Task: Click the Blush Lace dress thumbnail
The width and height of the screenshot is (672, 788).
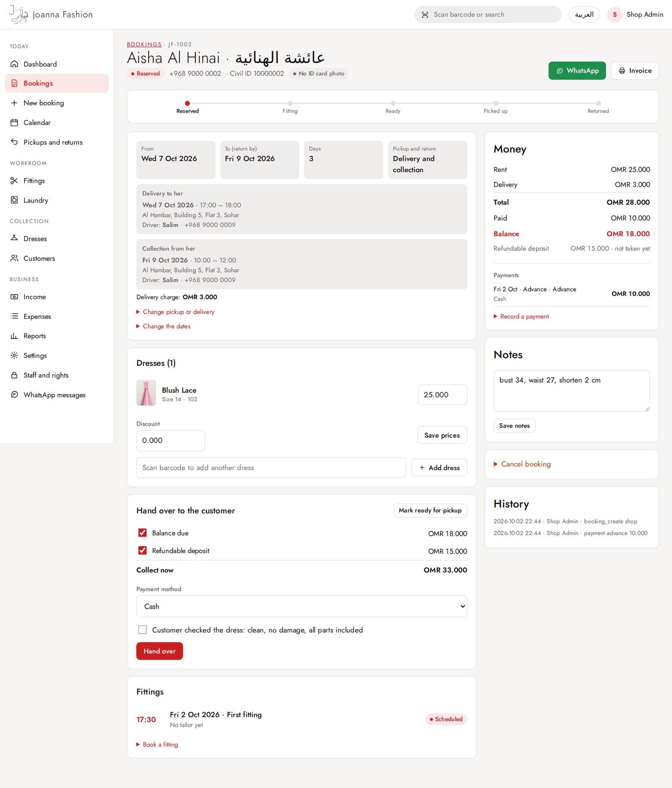Action: [x=146, y=393]
